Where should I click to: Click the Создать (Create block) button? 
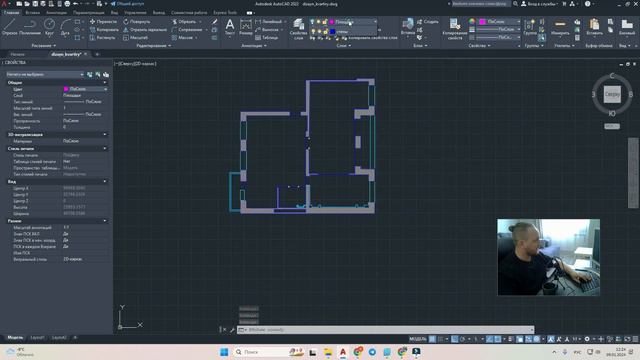tap(428, 22)
